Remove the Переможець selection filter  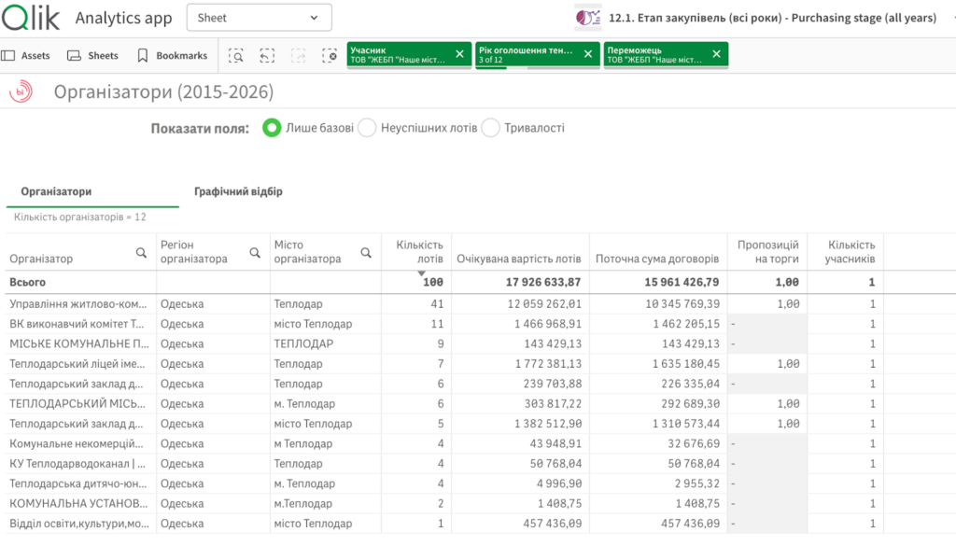click(716, 54)
